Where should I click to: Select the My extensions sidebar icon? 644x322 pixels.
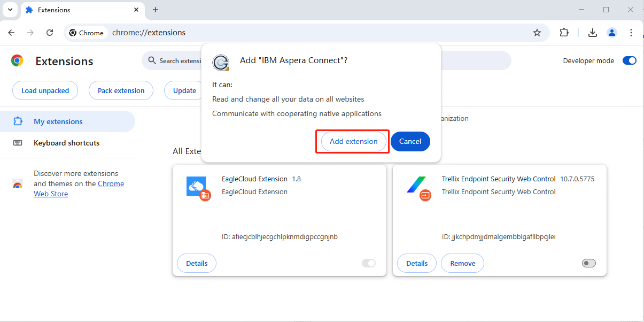click(19, 121)
